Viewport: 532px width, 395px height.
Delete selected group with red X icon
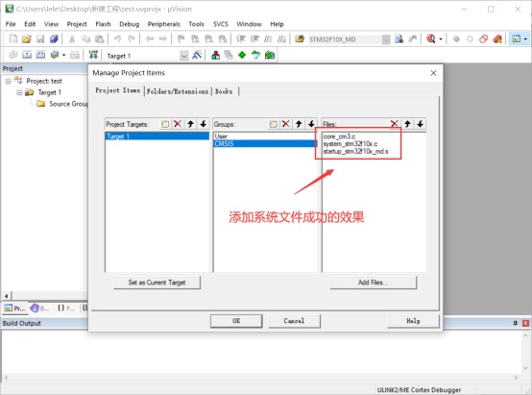[x=285, y=124]
